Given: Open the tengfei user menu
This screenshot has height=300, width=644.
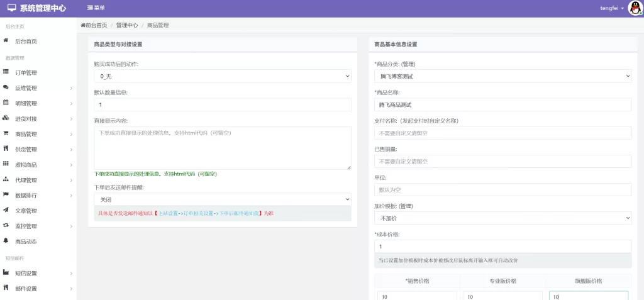Looking at the screenshot, I should pos(602,8).
